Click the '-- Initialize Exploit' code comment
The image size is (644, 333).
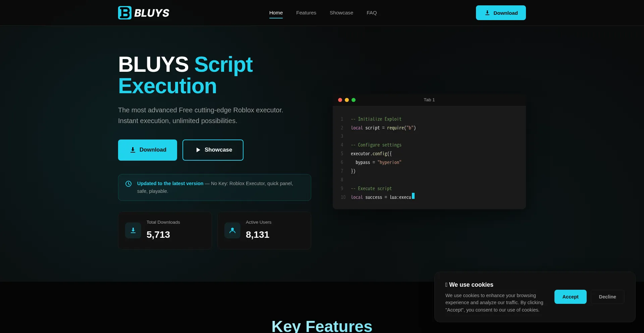[x=376, y=119]
